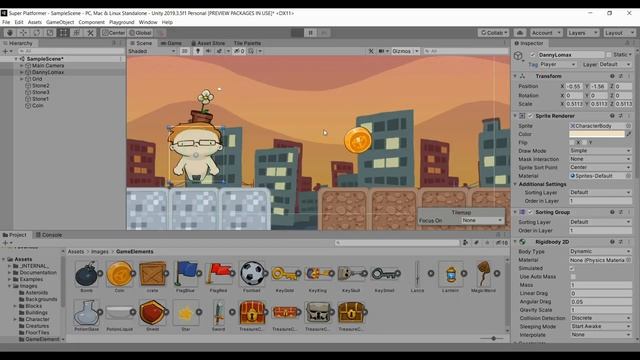
Task: Select the Scale tool
Action: [50, 33]
